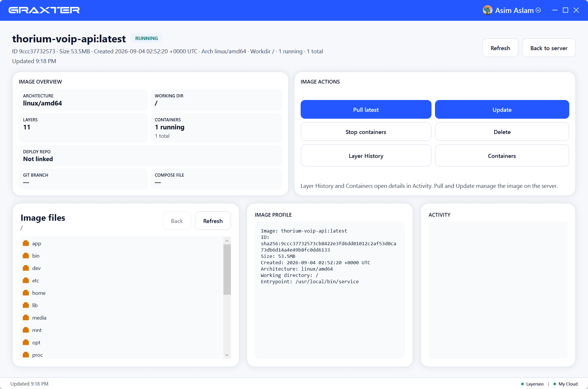Click the Layerseo label in status bar

(535, 384)
